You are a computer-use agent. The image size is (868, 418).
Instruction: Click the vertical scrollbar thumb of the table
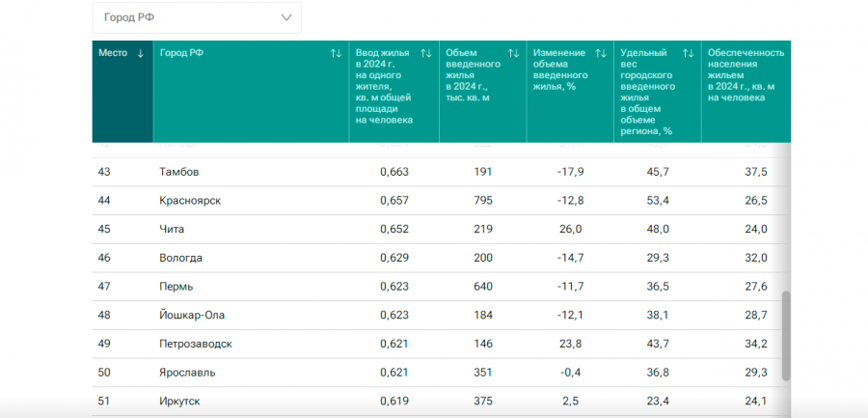point(786,335)
